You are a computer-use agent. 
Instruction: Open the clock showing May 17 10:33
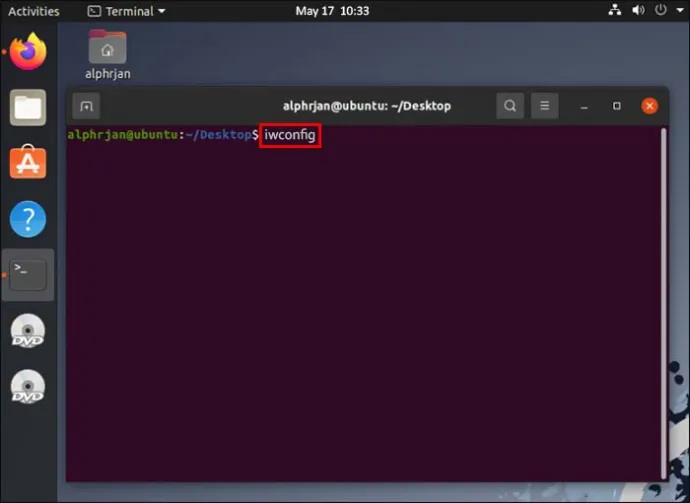pyautogui.click(x=332, y=11)
